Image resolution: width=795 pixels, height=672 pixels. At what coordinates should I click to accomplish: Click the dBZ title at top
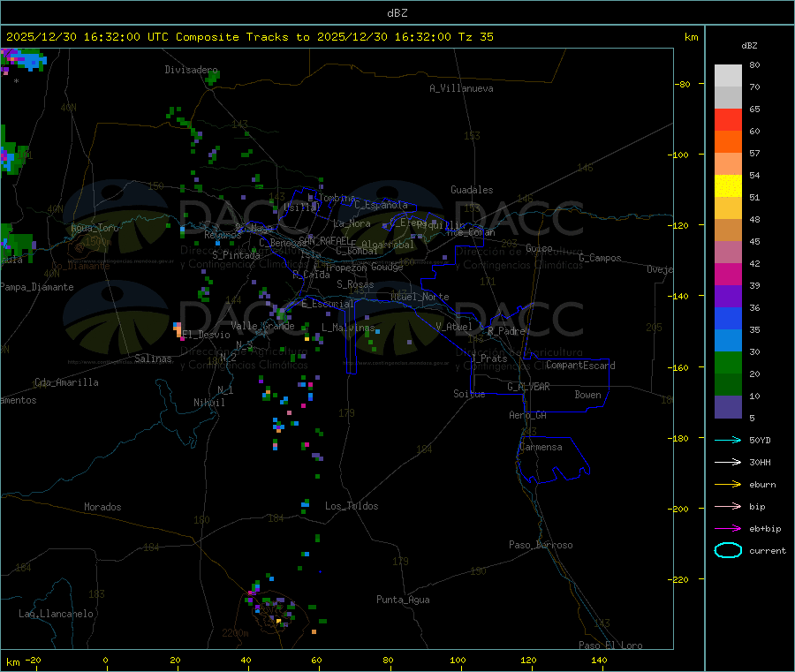click(x=397, y=13)
